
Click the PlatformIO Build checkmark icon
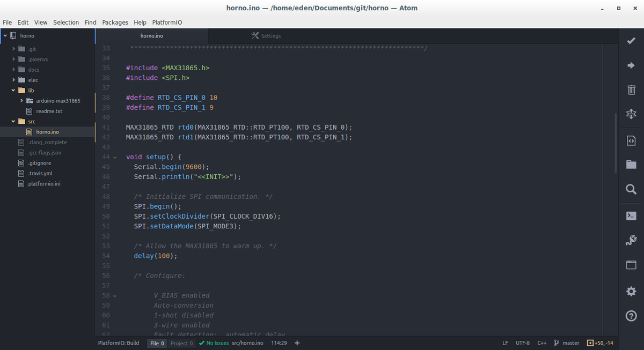[x=631, y=41]
